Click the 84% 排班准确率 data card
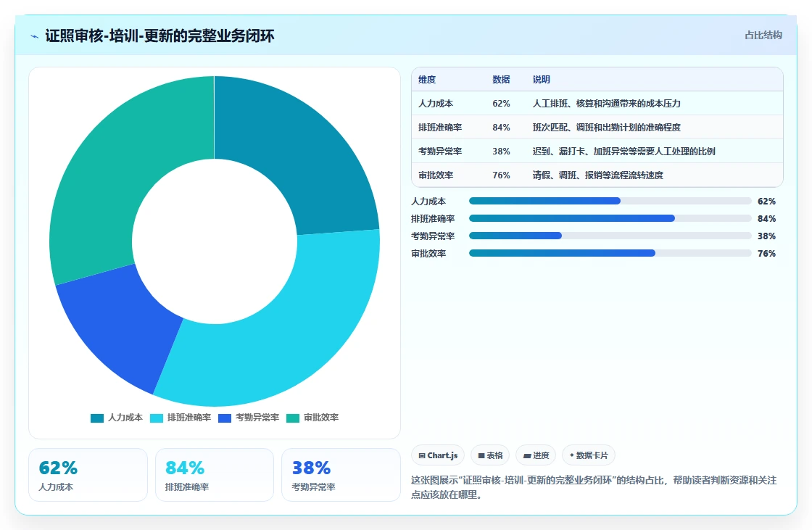The width and height of the screenshot is (812, 530). tap(215, 475)
